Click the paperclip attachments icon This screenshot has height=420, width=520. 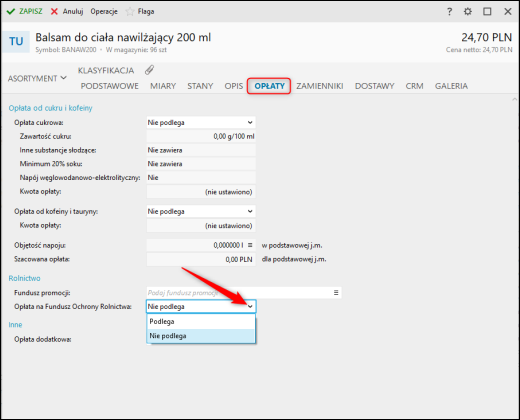[149, 70]
